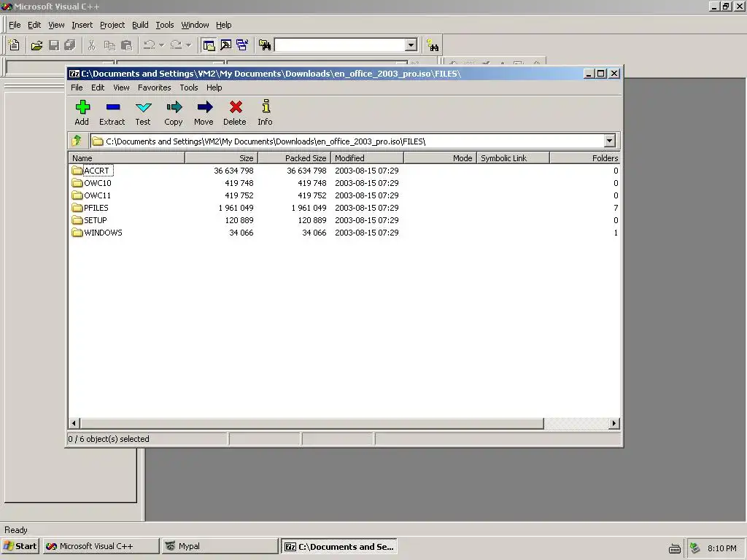Sort by the Packed Size column header

point(295,158)
